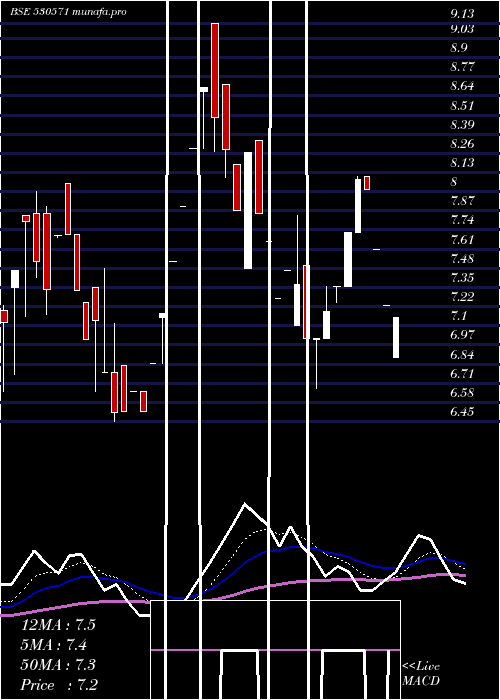Click the tallest red candle near 9.03

click(x=215, y=70)
